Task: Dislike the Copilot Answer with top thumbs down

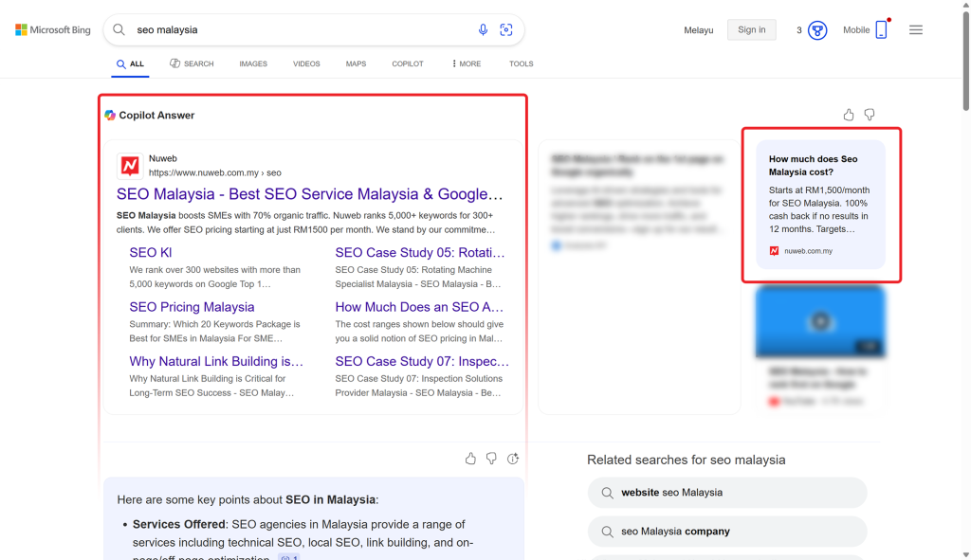Action: coord(870,115)
